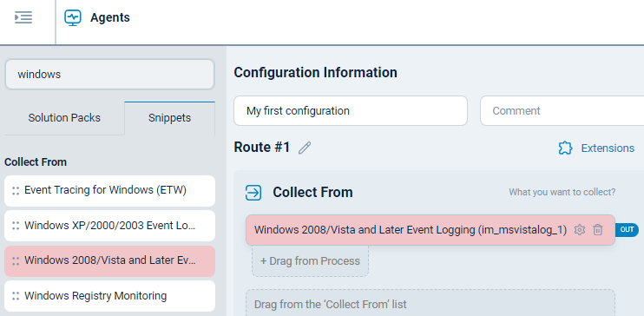644x316 pixels.
Task: Click the Configuration Information heading
Action: (315, 73)
